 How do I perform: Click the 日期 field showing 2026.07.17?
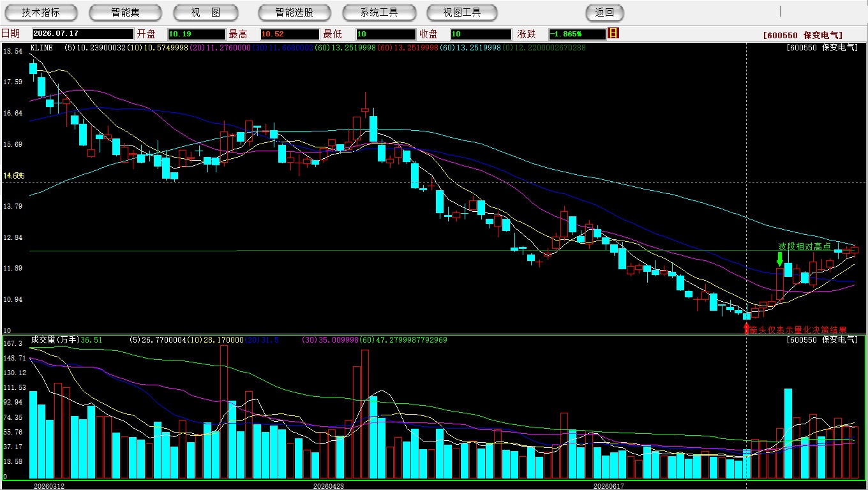(x=82, y=34)
